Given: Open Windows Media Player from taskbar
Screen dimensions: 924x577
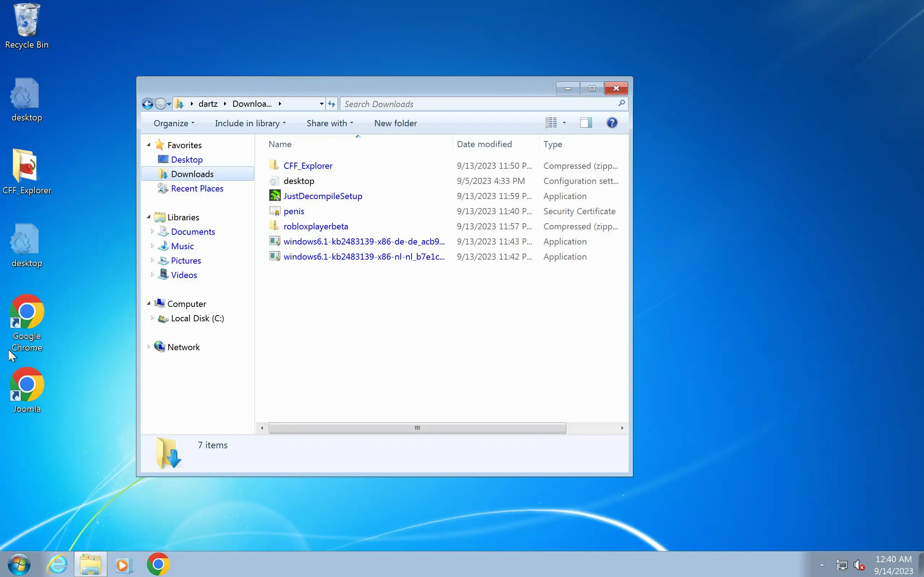Looking at the screenshot, I should click(124, 564).
